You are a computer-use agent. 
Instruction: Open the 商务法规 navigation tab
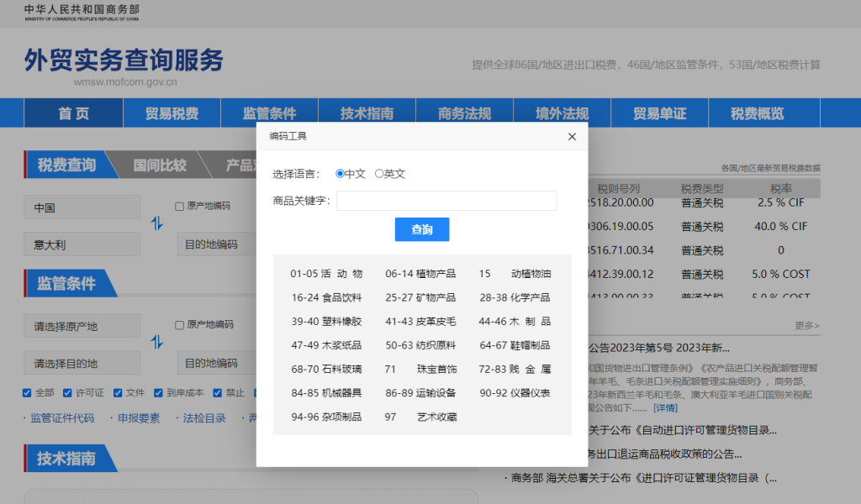pyautogui.click(x=464, y=113)
